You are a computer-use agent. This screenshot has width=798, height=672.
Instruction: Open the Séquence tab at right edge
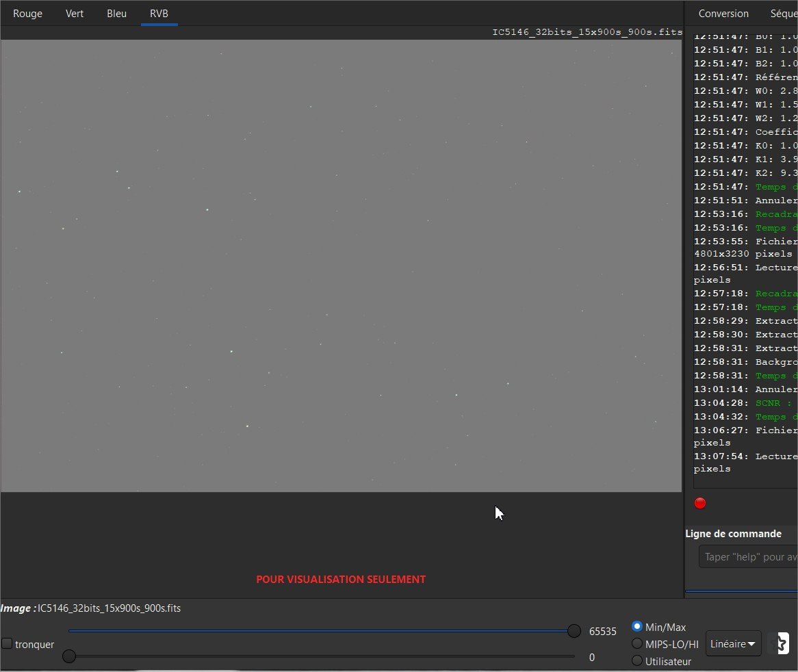click(784, 14)
